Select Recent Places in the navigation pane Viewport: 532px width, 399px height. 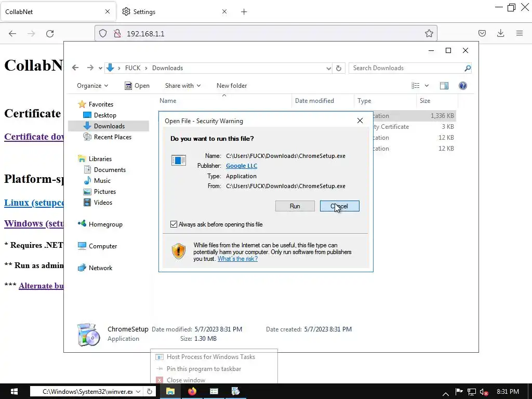[x=112, y=137]
